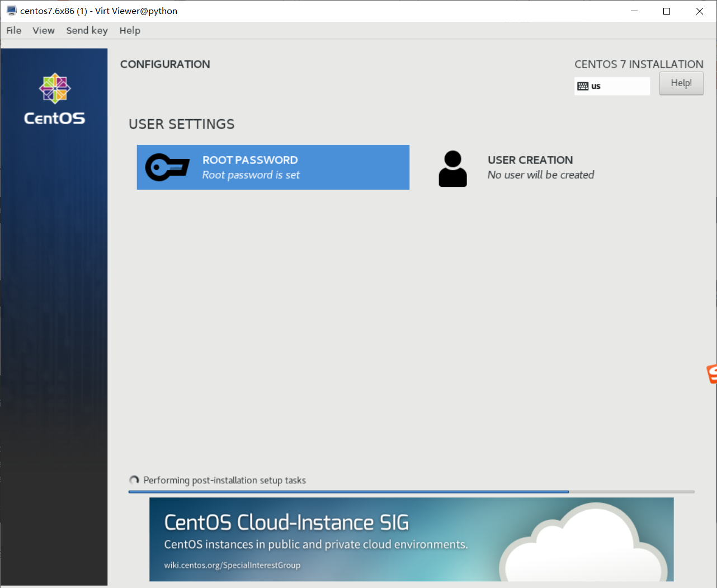The width and height of the screenshot is (717, 588).
Task: Click the Help! button
Action: click(x=681, y=83)
